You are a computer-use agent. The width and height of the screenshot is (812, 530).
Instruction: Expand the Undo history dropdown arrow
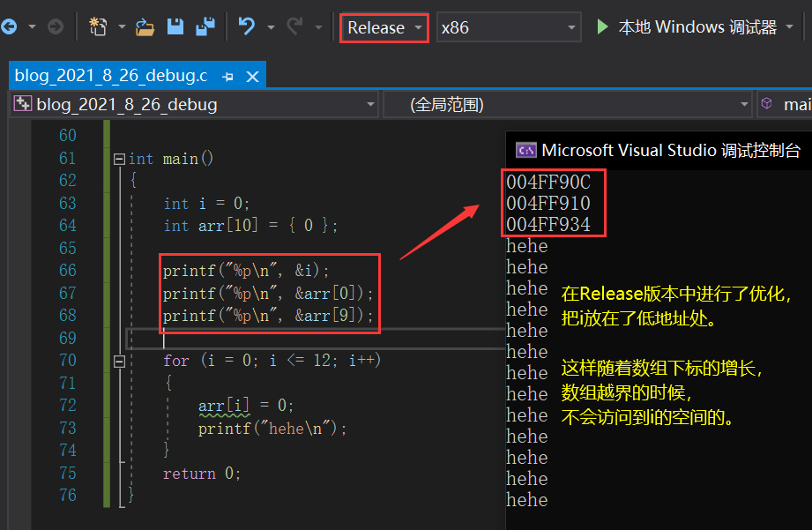271,27
